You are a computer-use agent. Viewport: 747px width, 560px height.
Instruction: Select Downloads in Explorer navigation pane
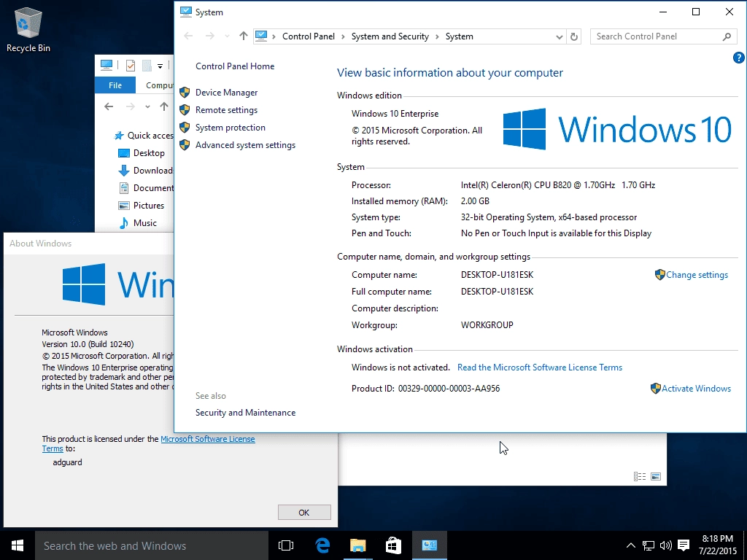point(145,171)
